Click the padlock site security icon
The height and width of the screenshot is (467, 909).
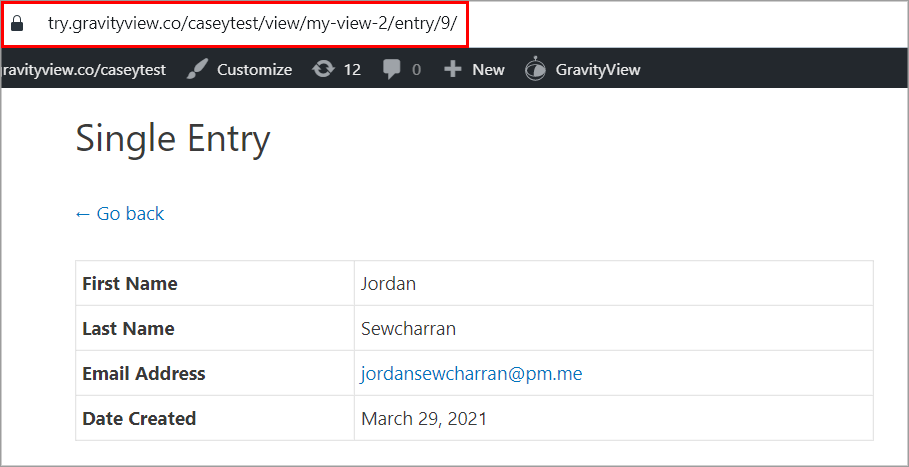(17, 24)
